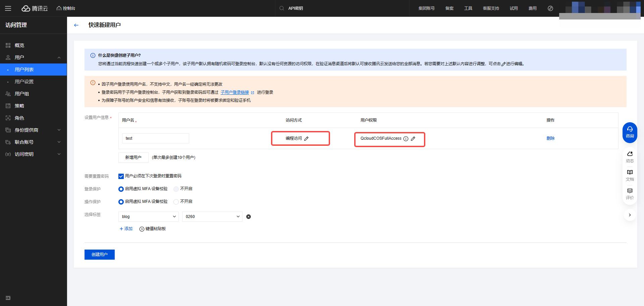Open the 0260 tag value dropdown
This screenshot has width=644, height=306.
click(212, 216)
